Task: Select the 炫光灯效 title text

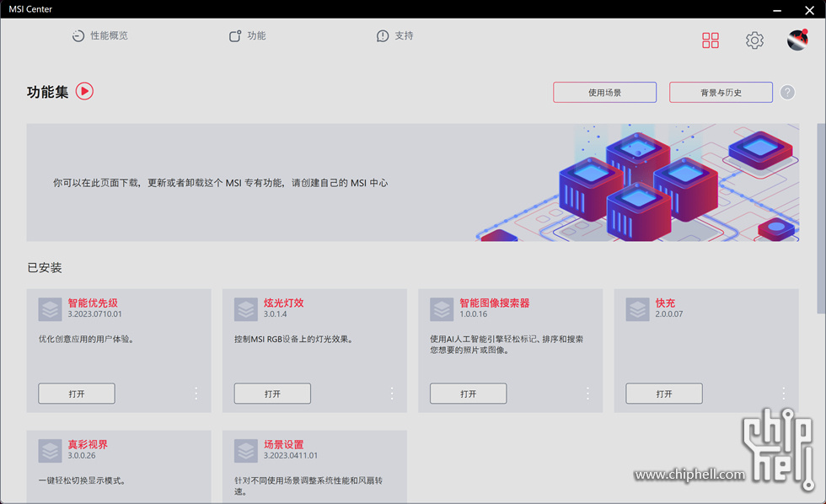Action: click(x=283, y=303)
